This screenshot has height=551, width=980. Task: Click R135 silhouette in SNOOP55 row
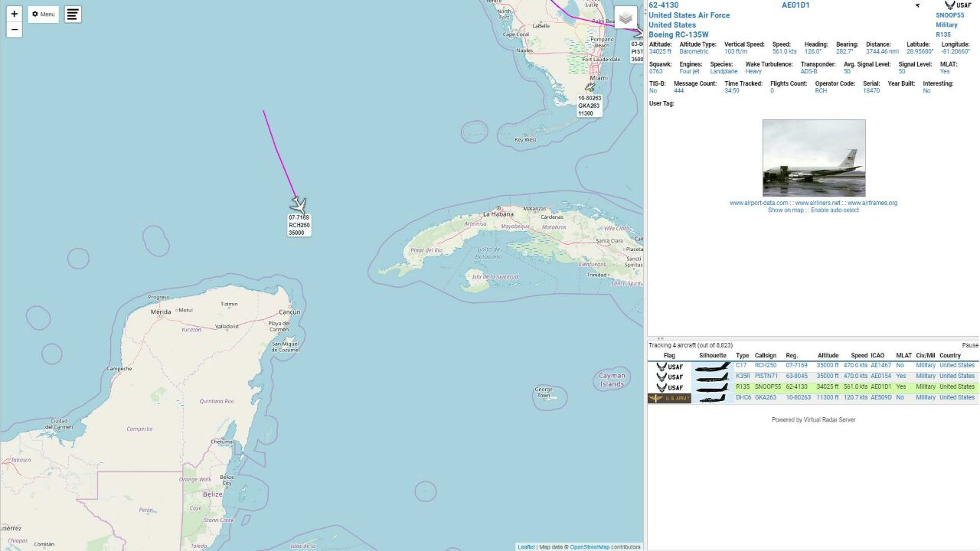(713, 388)
